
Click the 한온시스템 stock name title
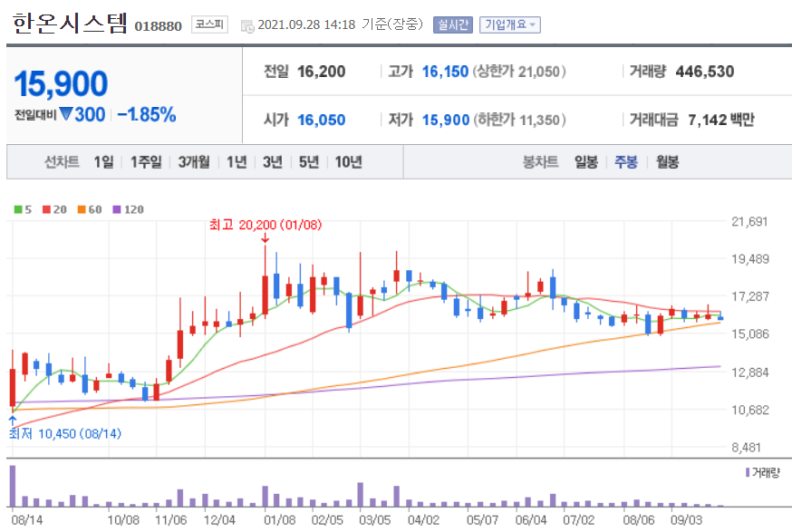coord(70,24)
